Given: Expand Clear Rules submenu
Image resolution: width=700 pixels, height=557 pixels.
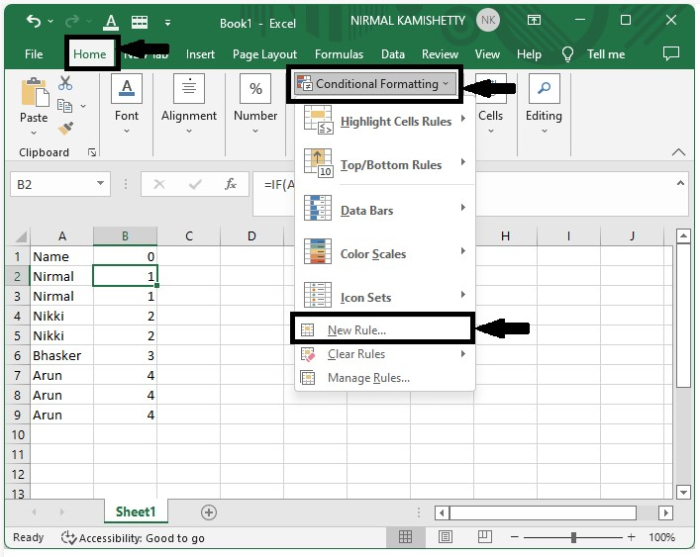Looking at the screenshot, I should tap(384, 354).
